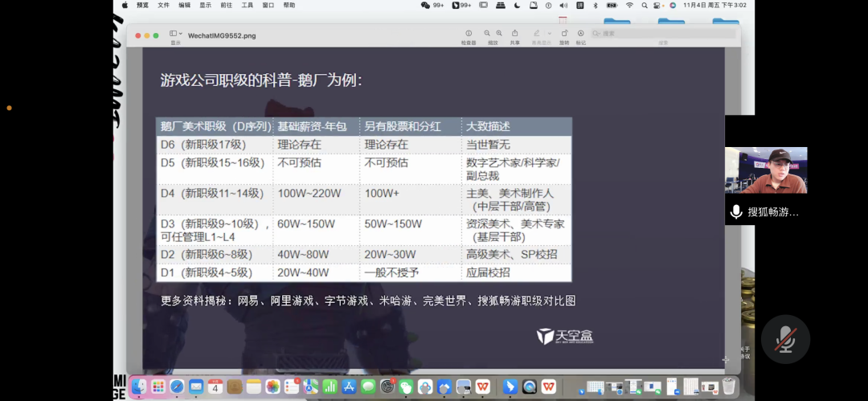This screenshot has width=868, height=401.
Task: Open the 文件 menu
Action: pyautogui.click(x=163, y=5)
